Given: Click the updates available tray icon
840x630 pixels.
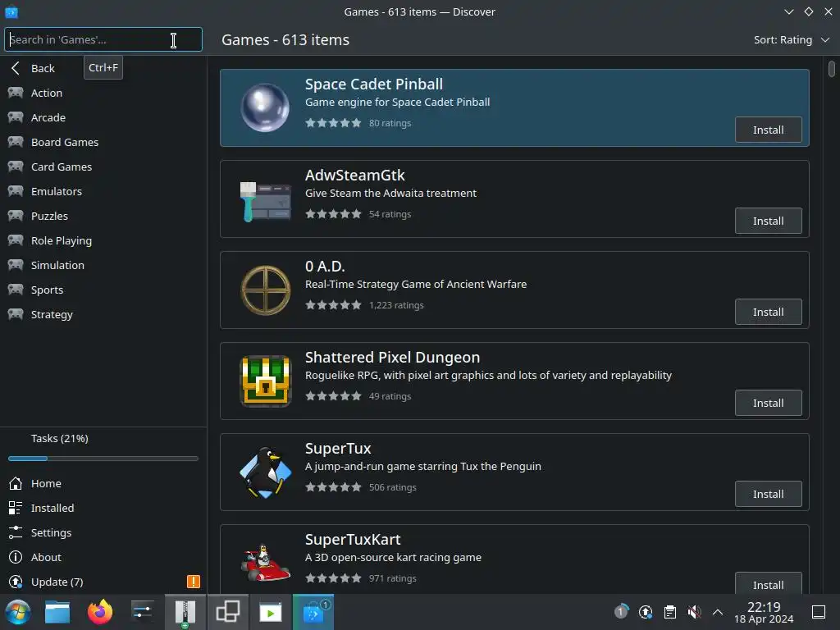Looking at the screenshot, I should coord(646,612).
